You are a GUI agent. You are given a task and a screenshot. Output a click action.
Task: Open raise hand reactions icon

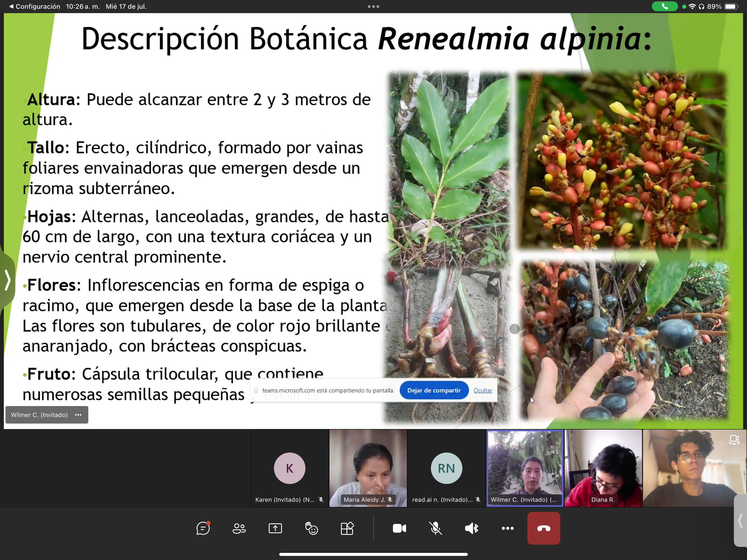[311, 528]
